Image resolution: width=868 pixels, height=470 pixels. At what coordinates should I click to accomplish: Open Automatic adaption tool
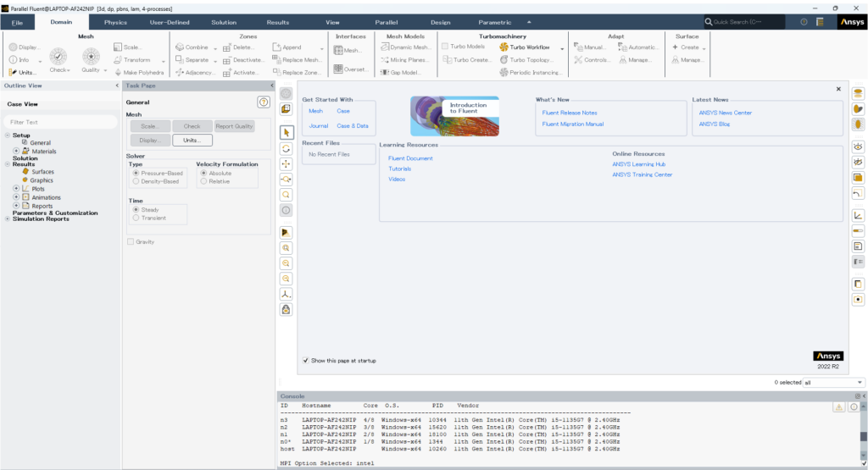[638, 47]
